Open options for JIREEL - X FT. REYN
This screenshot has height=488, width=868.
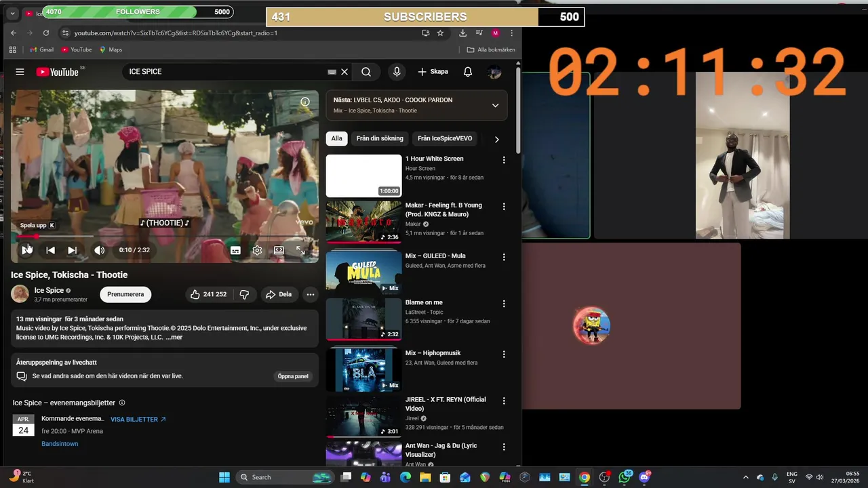tap(504, 401)
